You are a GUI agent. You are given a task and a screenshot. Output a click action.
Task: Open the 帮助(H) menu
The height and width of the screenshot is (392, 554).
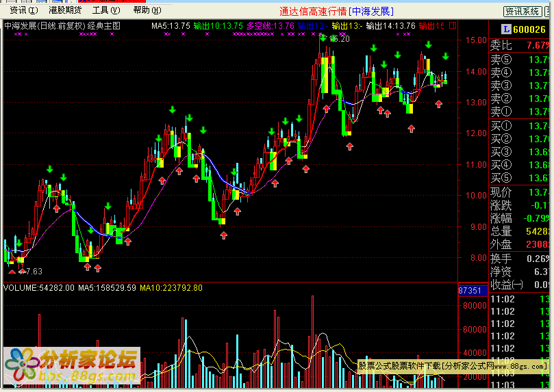pyautogui.click(x=147, y=10)
